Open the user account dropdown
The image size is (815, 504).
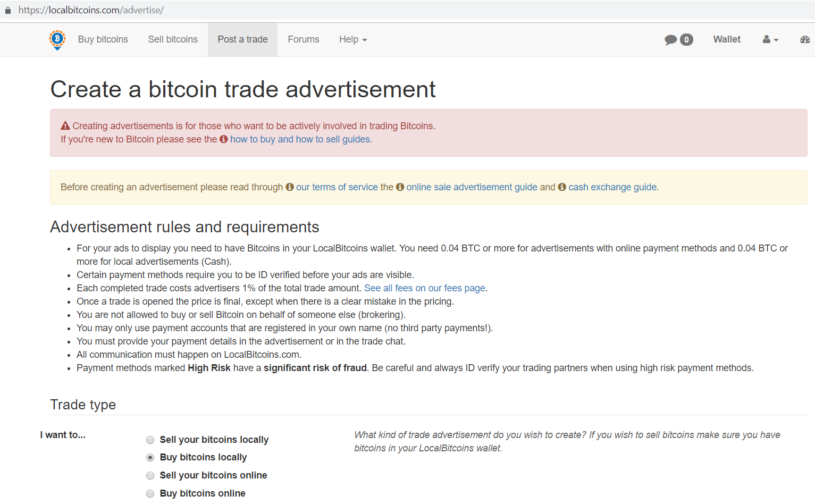770,39
